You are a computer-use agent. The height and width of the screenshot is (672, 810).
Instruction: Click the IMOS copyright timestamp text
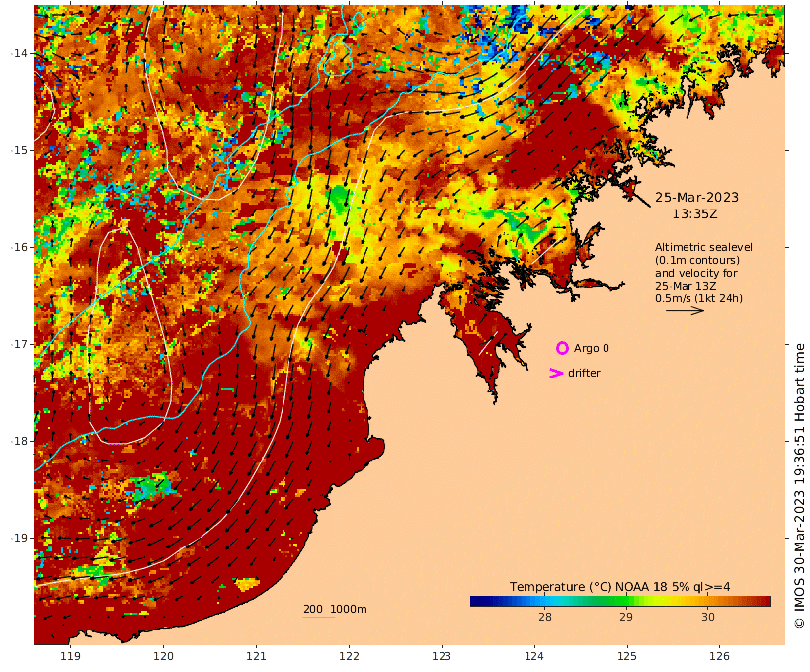coord(800,485)
